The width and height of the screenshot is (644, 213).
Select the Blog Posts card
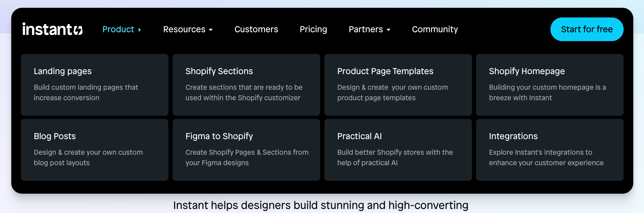click(95, 150)
